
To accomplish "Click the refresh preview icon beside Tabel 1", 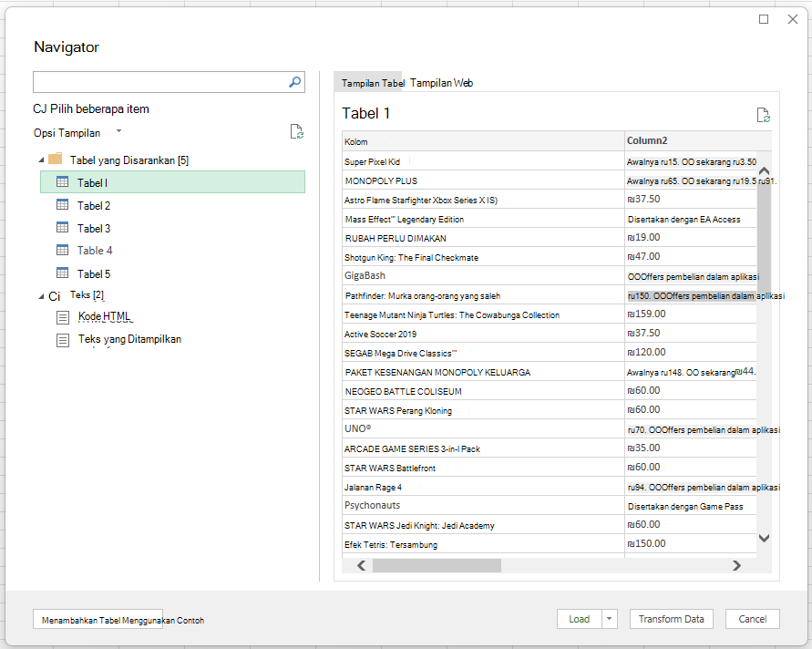I will 764,115.
